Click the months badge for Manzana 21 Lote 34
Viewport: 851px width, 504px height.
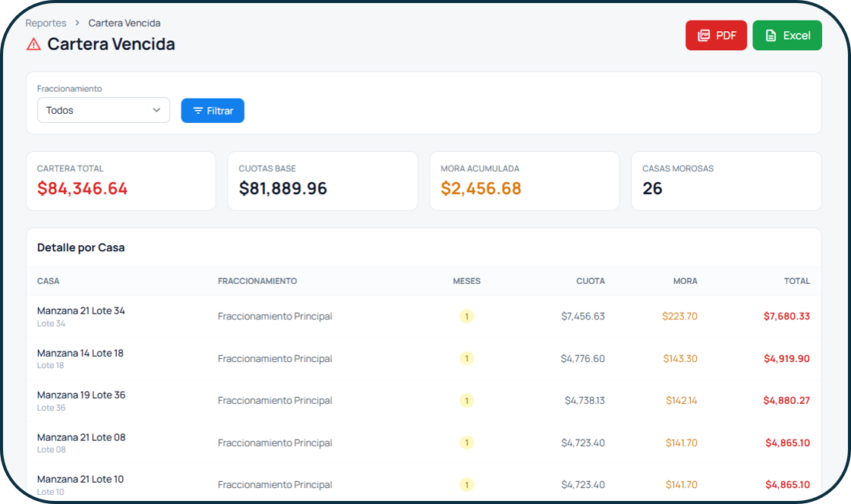[467, 317]
